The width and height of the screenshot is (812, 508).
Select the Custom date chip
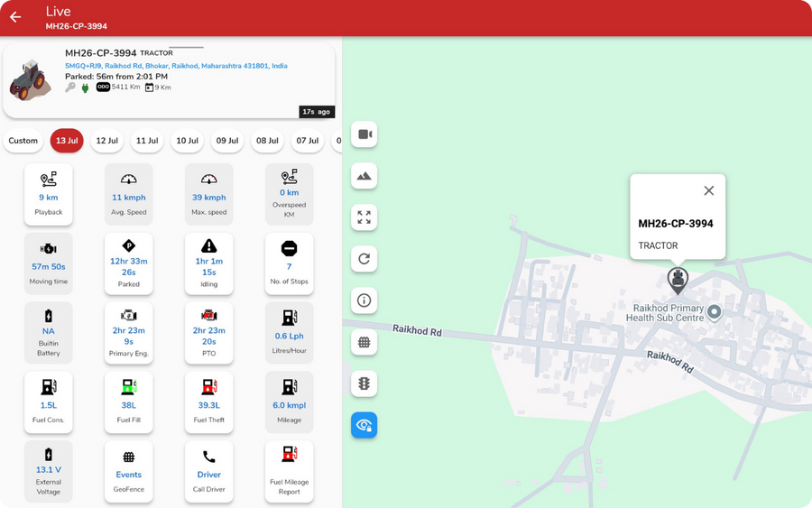[23, 141]
